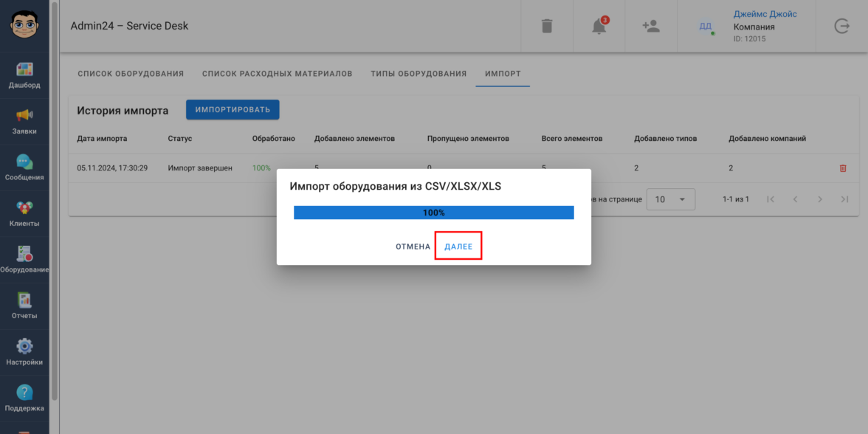Viewport: 868px width, 434px height.
Task: Open the trash bin in header
Action: click(x=547, y=26)
